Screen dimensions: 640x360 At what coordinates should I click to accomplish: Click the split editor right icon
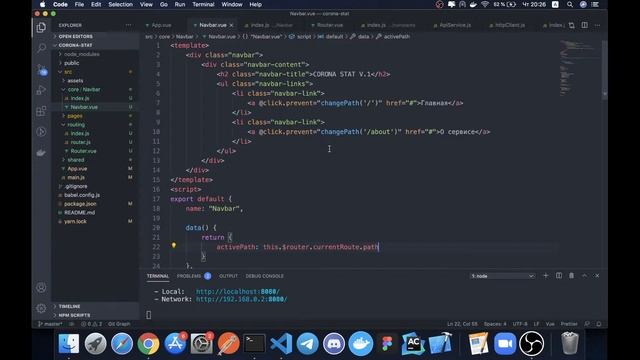tap(584, 25)
